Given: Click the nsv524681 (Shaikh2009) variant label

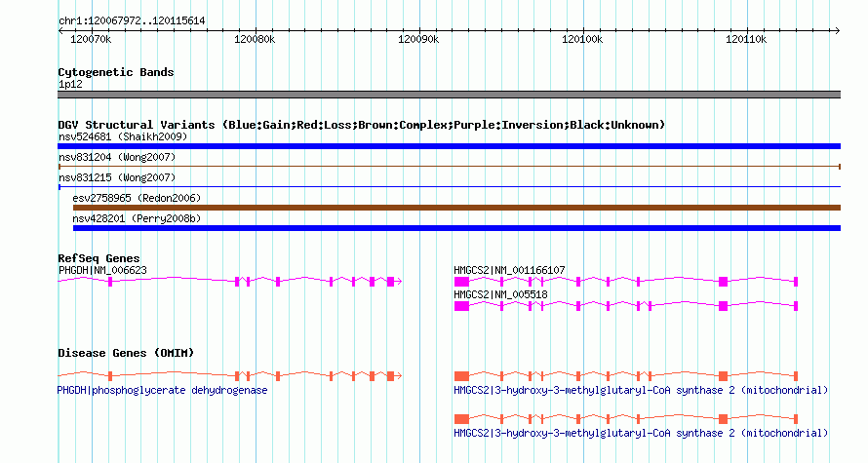Looking at the screenshot, I should [x=123, y=136].
